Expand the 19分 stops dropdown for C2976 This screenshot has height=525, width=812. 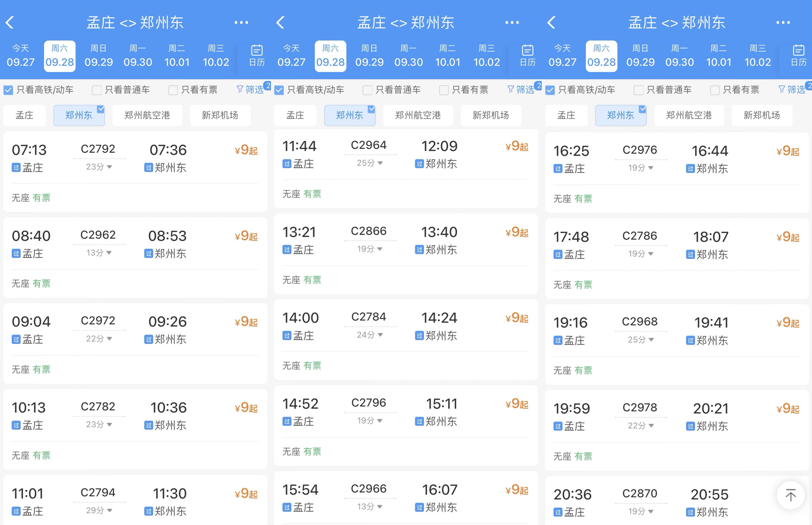641,168
